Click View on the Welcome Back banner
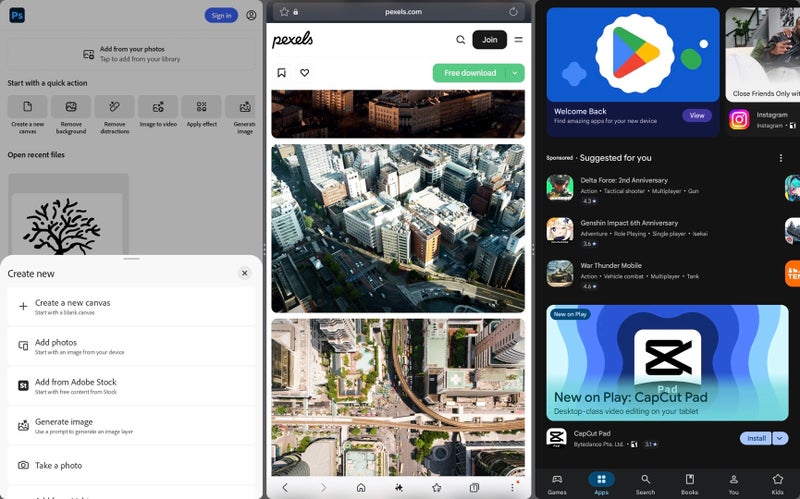 click(697, 115)
